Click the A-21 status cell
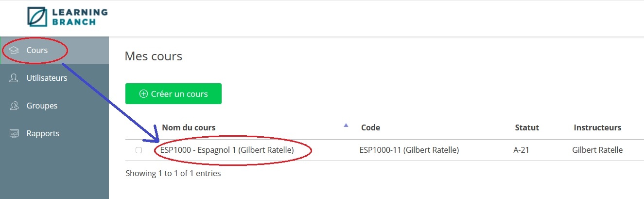The image size is (644, 199). click(521, 150)
